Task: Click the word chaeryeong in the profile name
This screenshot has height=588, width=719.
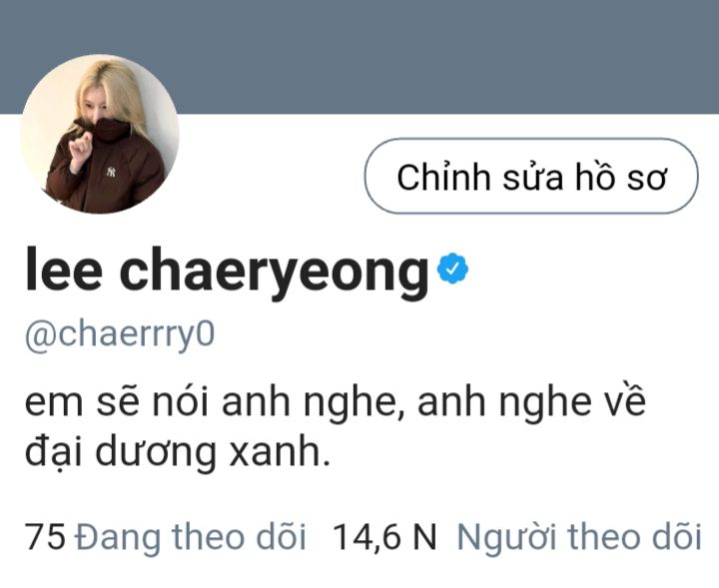Action: (x=275, y=275)
